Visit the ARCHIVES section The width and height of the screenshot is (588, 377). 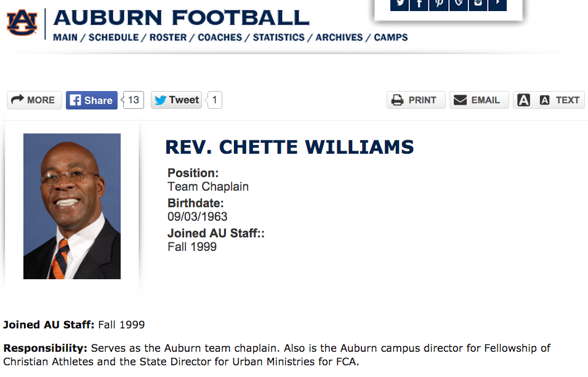click(339, 38)
